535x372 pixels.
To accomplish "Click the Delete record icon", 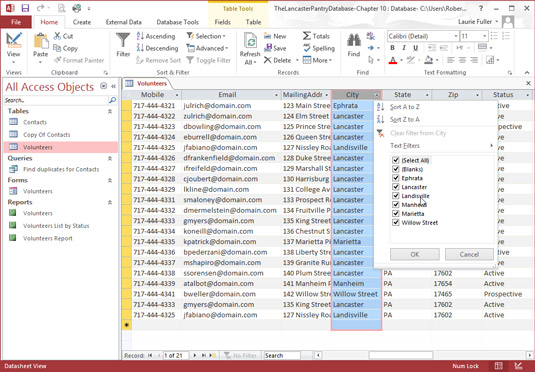I will coord(268,60).
